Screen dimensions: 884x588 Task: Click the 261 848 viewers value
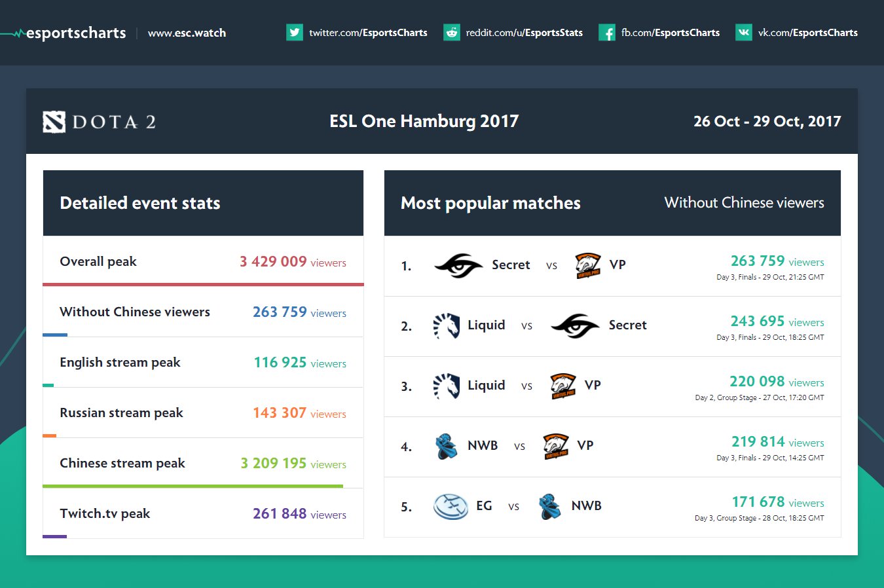pos(299,513)
